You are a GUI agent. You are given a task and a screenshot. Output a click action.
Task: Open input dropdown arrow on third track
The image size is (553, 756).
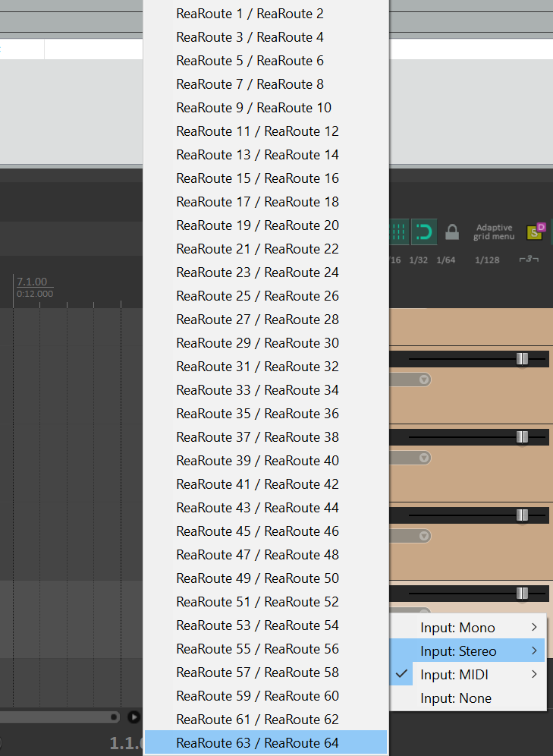pos(424,536)
